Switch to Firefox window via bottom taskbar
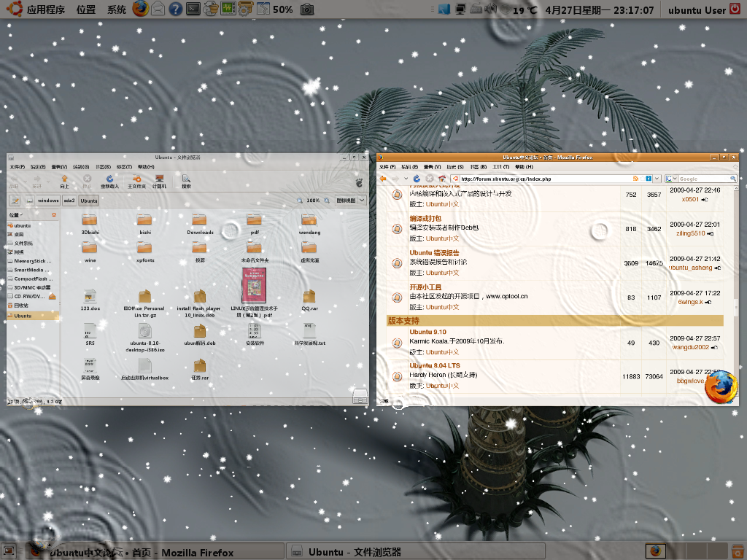 click(155, 552)
